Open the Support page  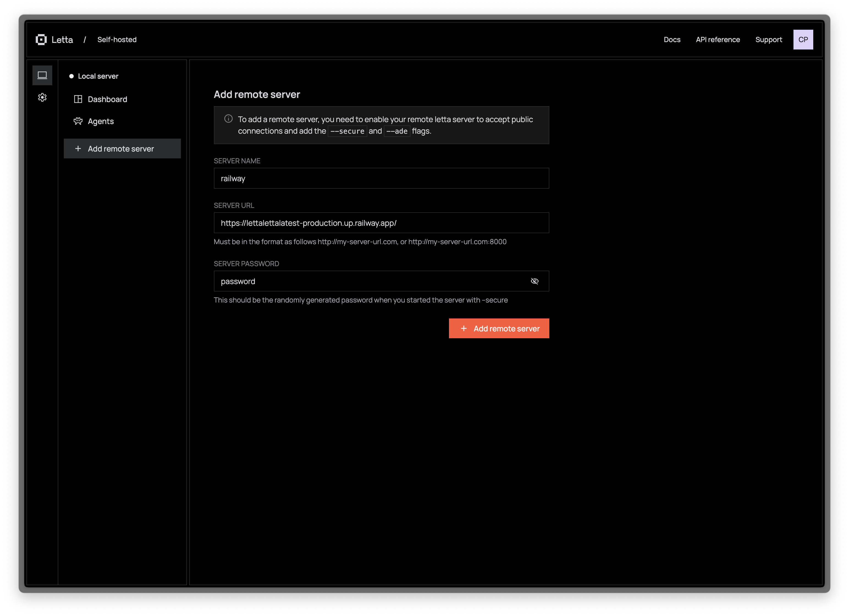point(768,39)
